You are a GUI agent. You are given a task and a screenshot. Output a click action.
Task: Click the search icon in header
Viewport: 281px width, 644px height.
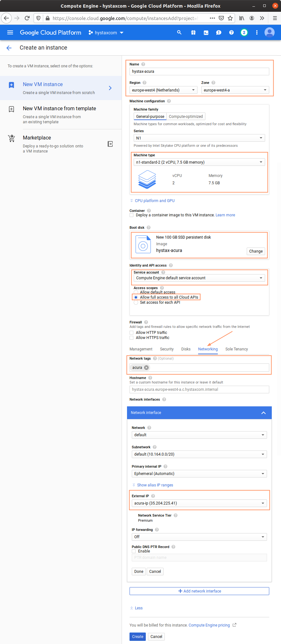click(179, 32)
